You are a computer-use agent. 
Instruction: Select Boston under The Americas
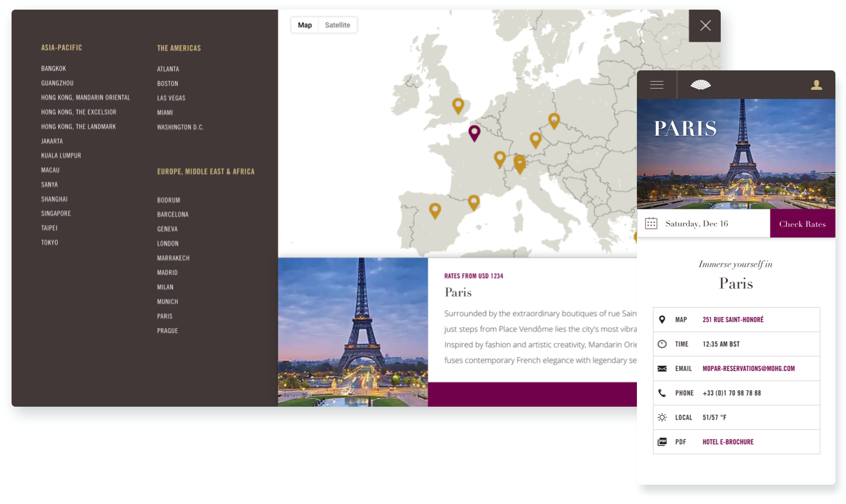pos(168,83)
